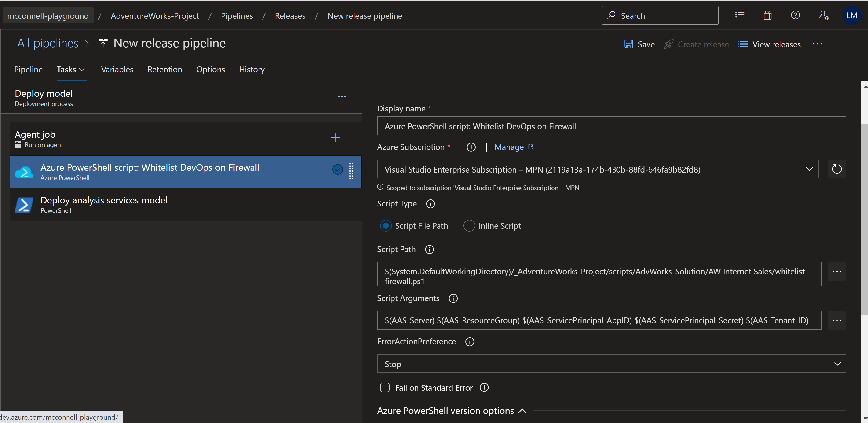Open the work items list icon in header
The image size is (868, 423).
pos(740,15)
